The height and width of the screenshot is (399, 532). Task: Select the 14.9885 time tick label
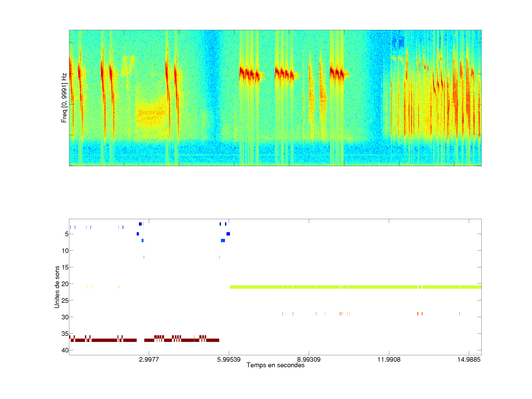469,359
